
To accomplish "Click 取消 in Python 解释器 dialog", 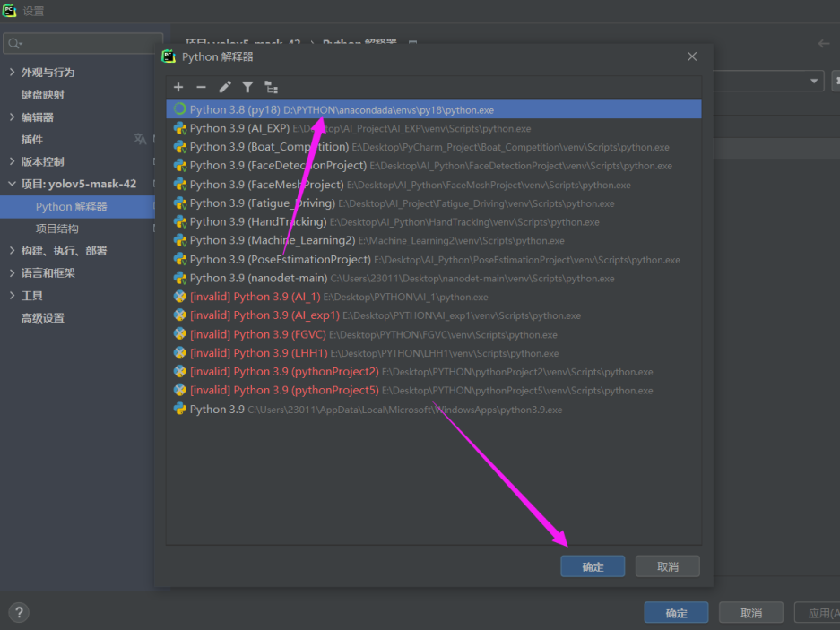I will 668,566.
